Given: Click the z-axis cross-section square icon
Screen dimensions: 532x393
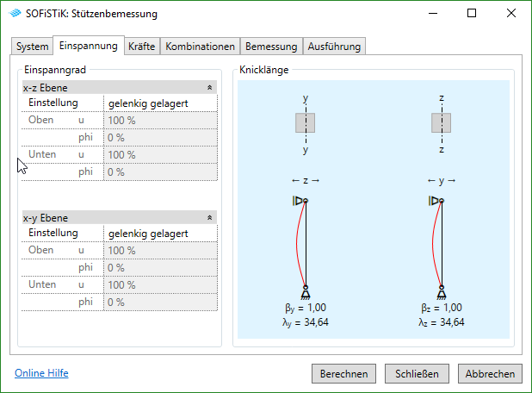Looking at the screenshot, I should point(442,123).
